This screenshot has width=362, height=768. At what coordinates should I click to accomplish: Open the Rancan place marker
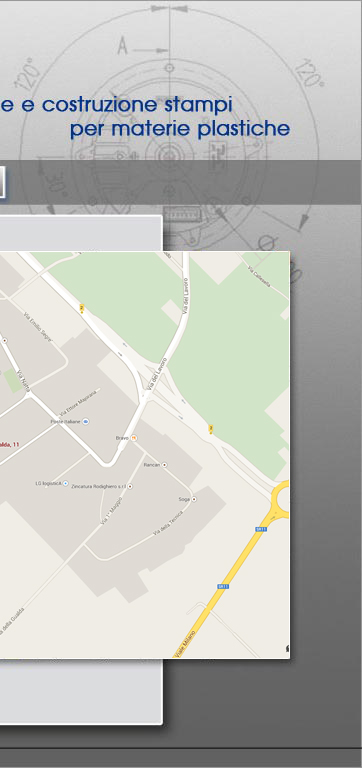pos(165,464)
